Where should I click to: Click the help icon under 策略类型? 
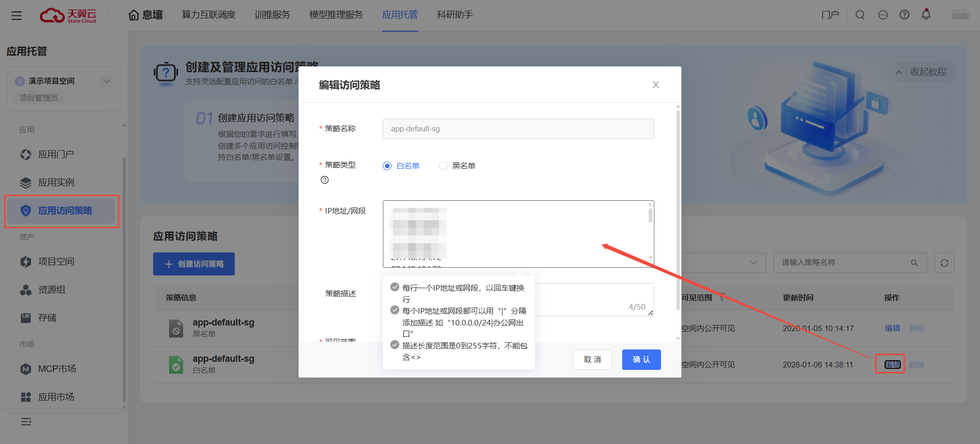point(325,180)
